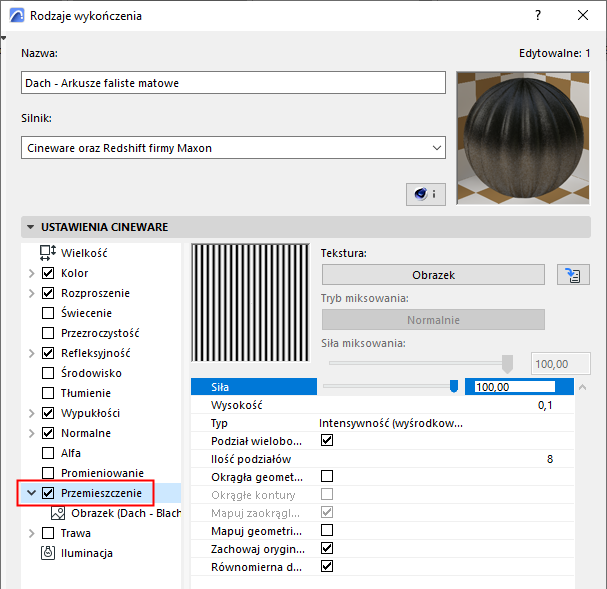This screenshot has height=589, width=607.
Task: Select the Iluminacja label in the tree
Action: (87, 553)
